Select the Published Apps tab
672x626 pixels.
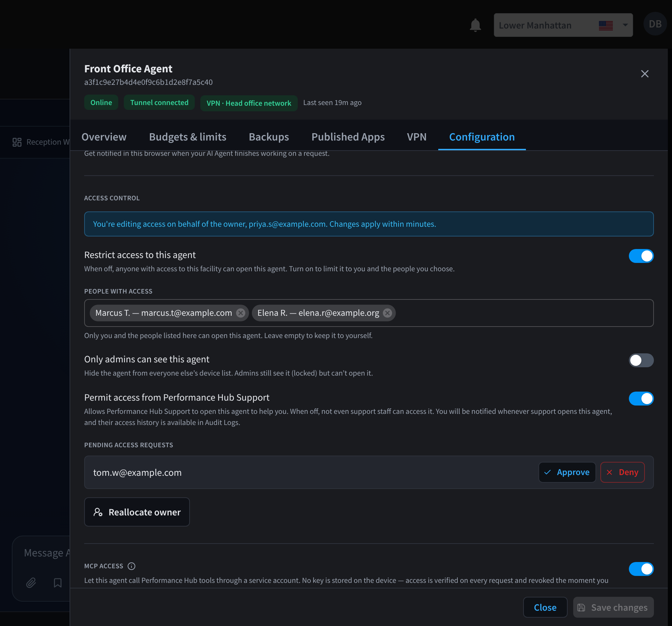[x=348, y=137]
